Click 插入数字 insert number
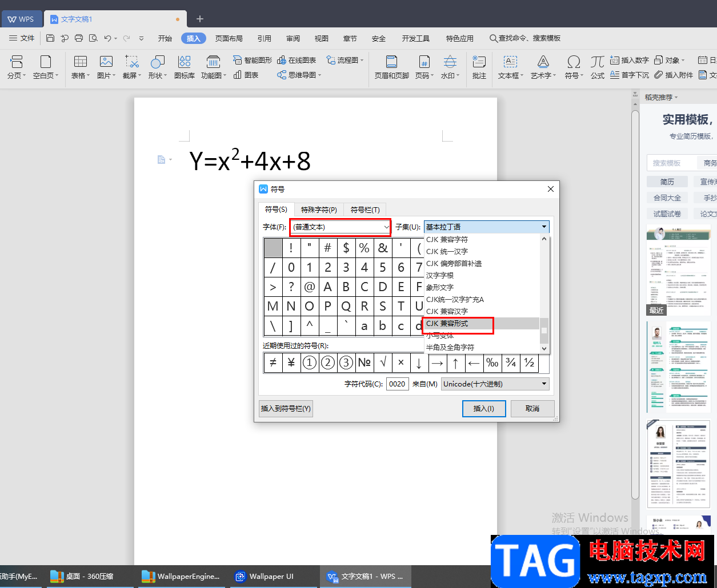The image size is (717, 588). (x=630, y=60)
